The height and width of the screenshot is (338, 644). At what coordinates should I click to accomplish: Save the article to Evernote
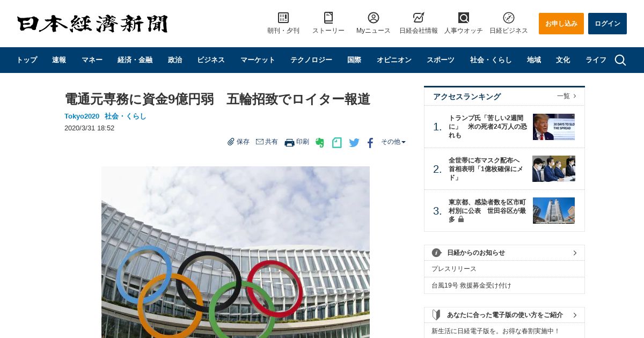pyautogui.click(x=320, y=143)
